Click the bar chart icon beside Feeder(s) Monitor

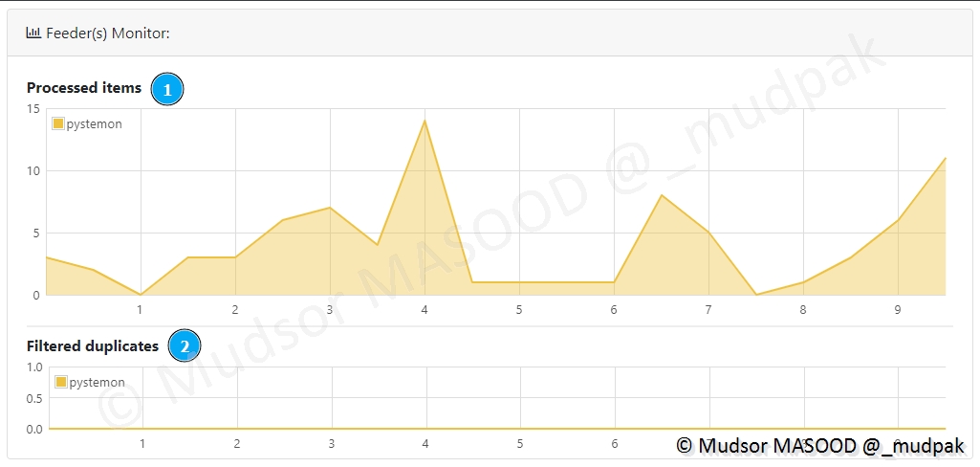pyautogui.click(x=33, y=33)
